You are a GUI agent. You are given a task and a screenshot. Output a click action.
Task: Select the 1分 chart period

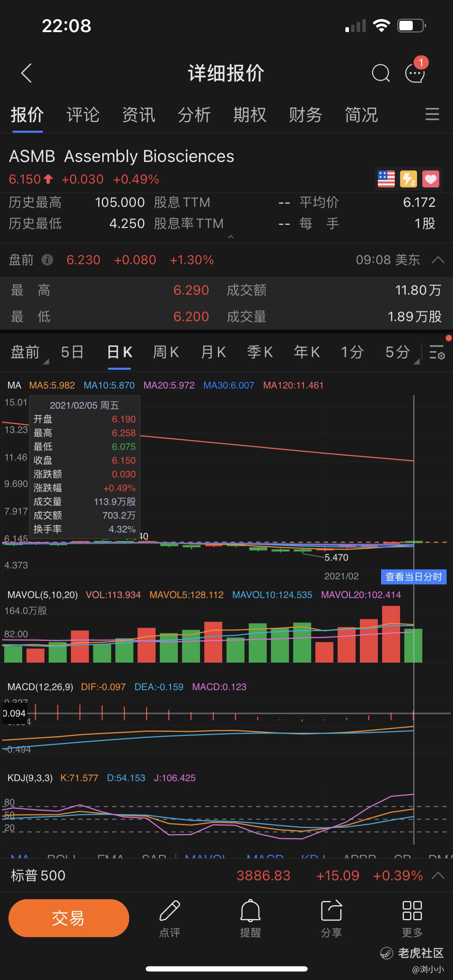click(352, 352)
